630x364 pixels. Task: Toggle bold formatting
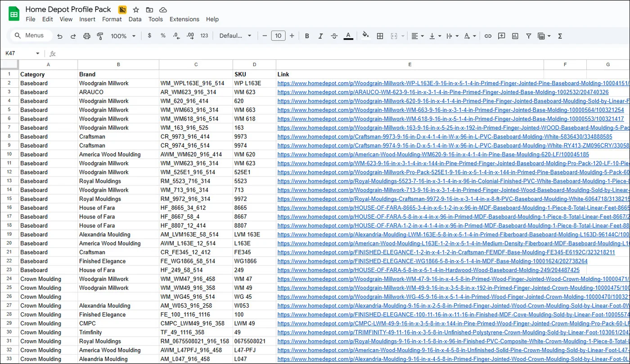307,36
